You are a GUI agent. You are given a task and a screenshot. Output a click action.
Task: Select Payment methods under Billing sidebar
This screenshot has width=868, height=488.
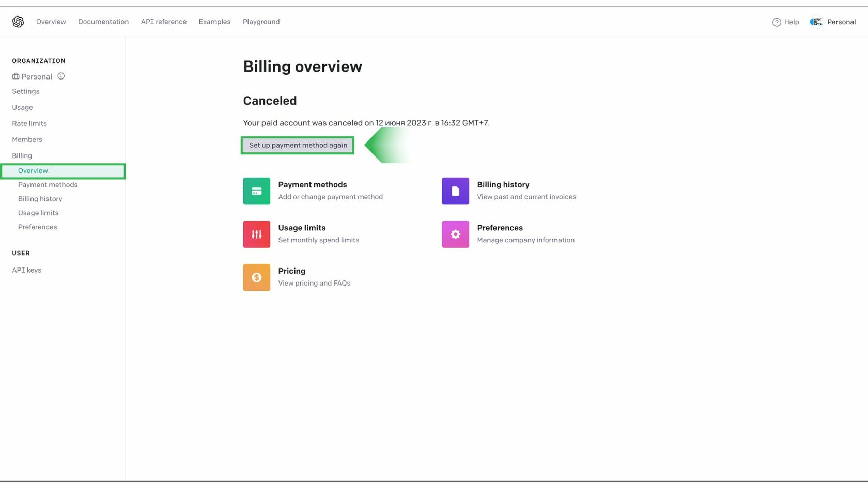pos(48,185)
